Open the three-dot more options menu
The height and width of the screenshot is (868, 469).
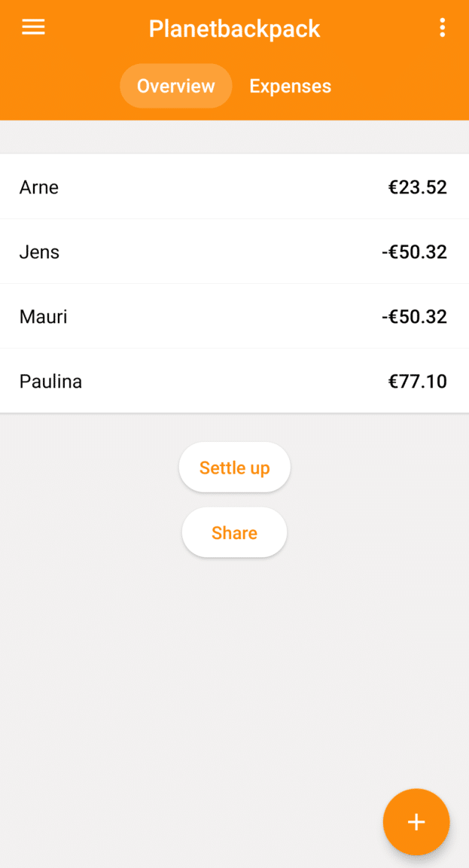[x=442, y=29]
